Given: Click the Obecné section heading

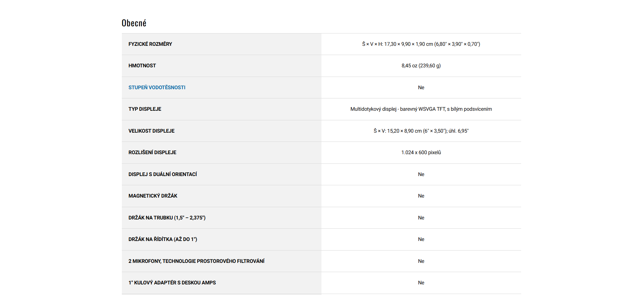Looking at the screenshot, I should tap(134, 23).
